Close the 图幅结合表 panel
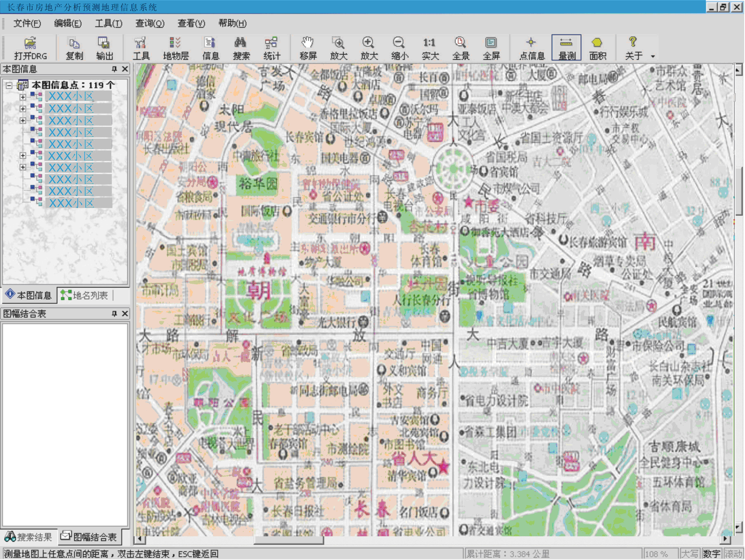This screenshot has width=745, height=560. (x=125, y=314)
